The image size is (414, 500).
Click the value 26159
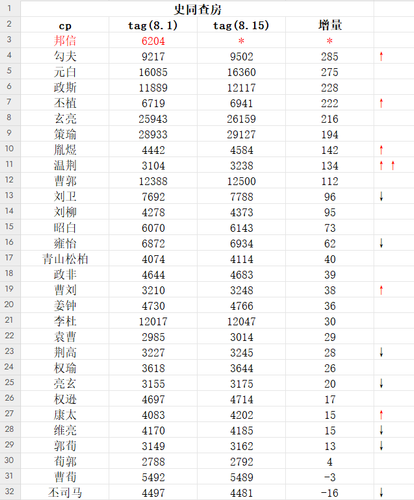point(241,119)
